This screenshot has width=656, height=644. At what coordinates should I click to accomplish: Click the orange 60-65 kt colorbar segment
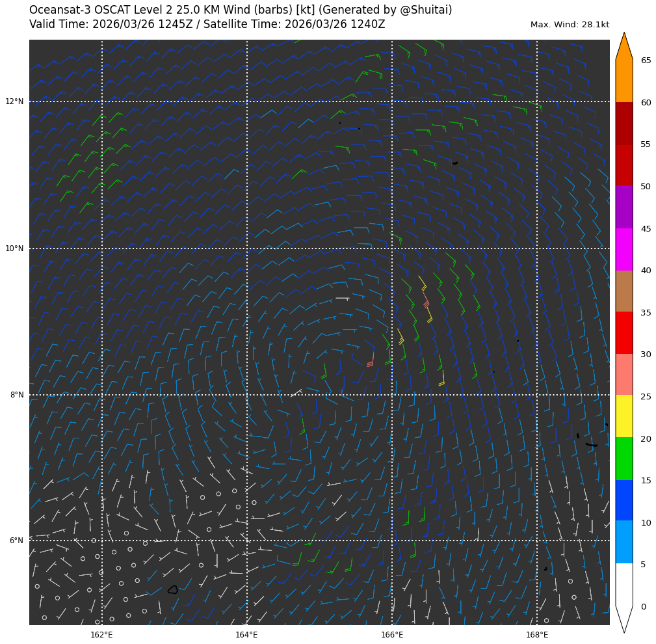coord(623,81)
